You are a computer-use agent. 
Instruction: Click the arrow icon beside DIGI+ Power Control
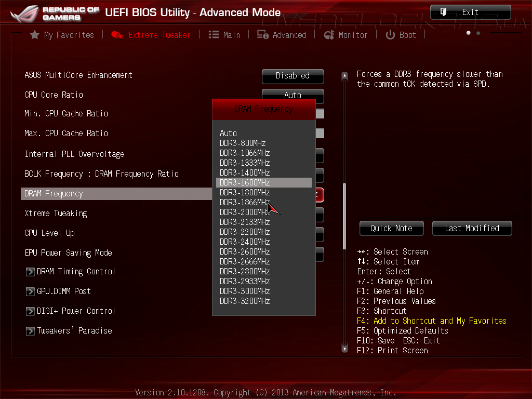[30, 311]
